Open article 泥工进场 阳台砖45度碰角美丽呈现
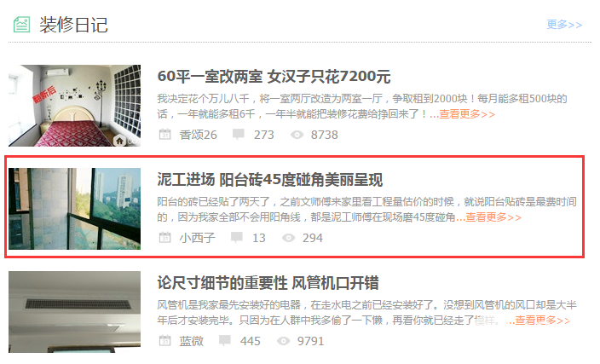This screenshot has width=600, height=364. (270, 180)
